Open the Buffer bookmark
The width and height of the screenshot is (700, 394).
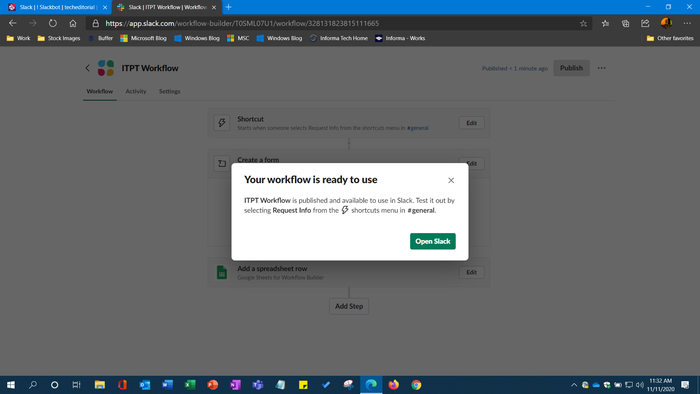click(100, 38)
